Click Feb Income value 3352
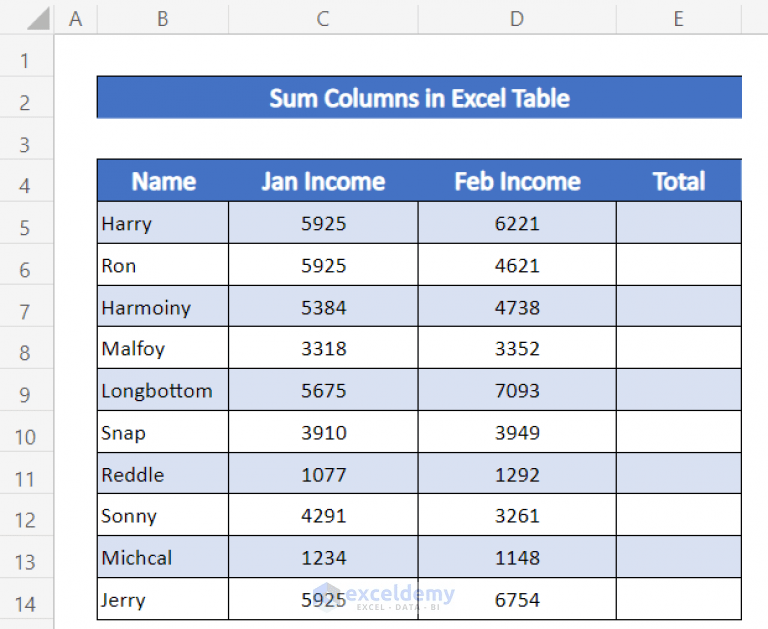The width and height of the screenshot is (768, 629). 517,348
